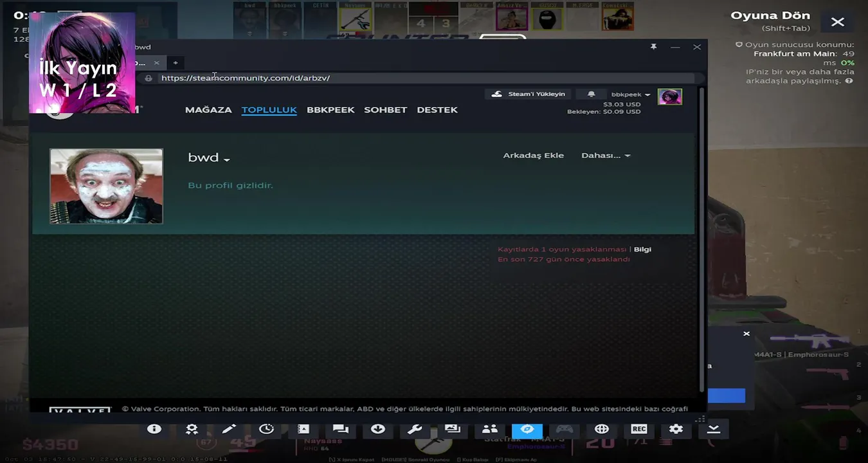Viewport: 868px width, 463px height.
Task: Collapse the overlay toolbar with down arrow
Action: pyautogui.click(x=714, y=429)
